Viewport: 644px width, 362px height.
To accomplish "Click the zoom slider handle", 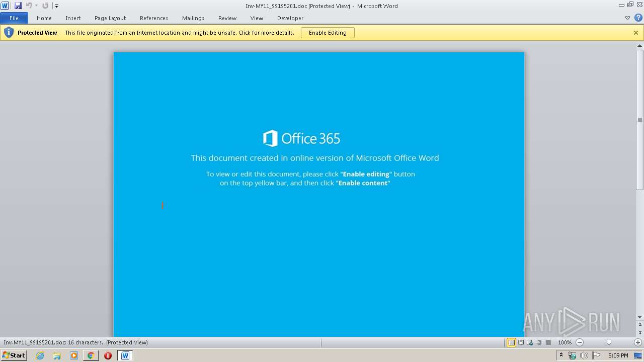I will click(609, 342).
